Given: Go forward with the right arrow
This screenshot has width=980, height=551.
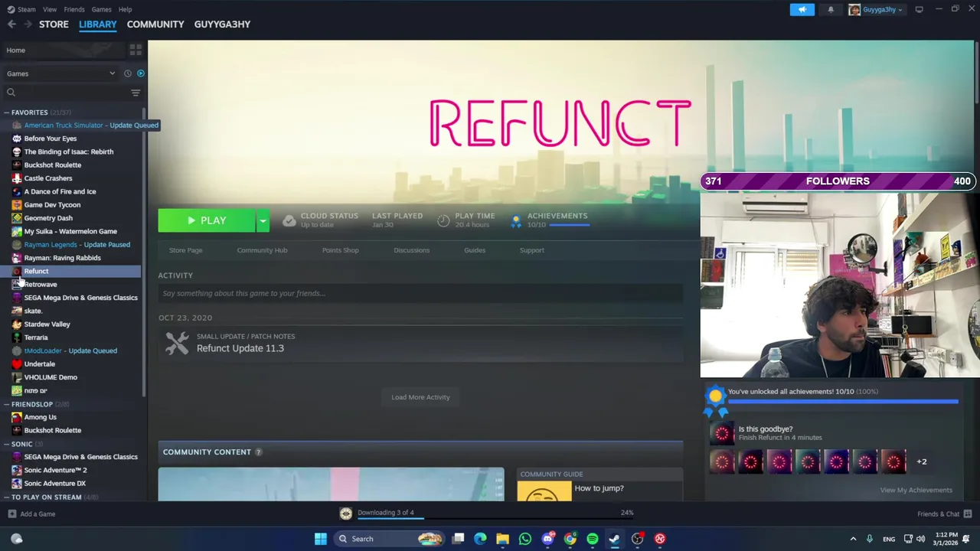Looking at the screenshot, I should pos(28,24).
